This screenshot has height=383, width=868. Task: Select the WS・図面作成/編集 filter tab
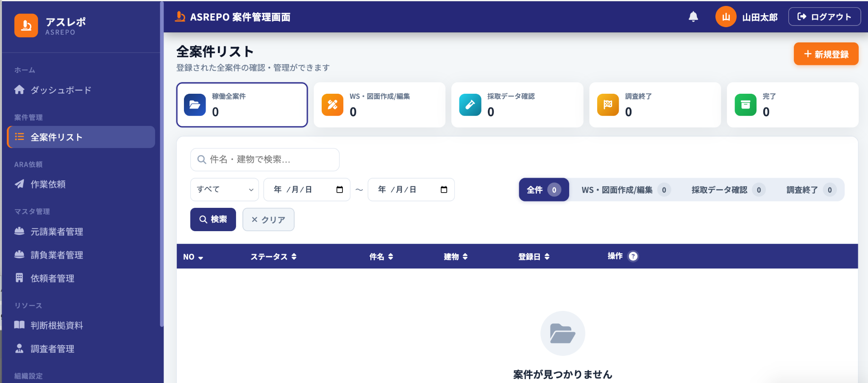[626, 190]
